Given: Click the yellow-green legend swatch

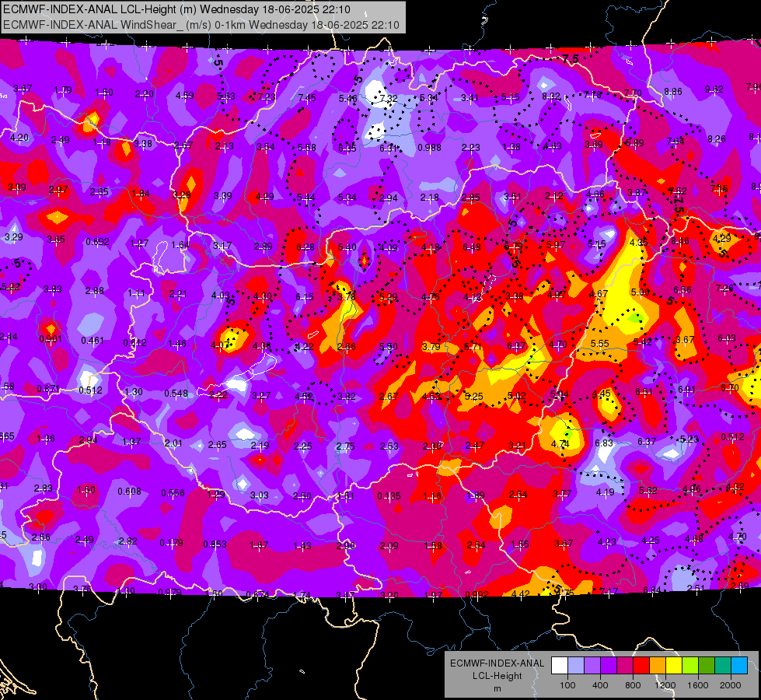Looking at the screenshot, I should coord(690,665).
